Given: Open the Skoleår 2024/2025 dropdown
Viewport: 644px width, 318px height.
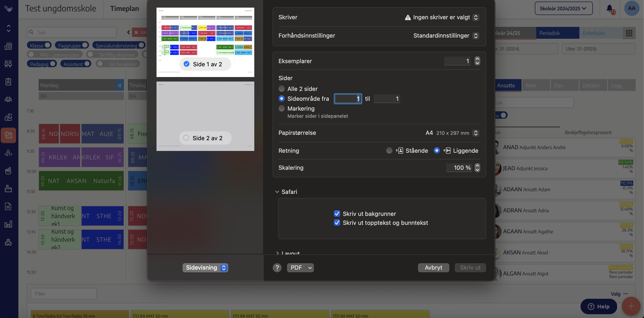Looking at the screenshot, I should pyautogui.click(x=563, y=9).
